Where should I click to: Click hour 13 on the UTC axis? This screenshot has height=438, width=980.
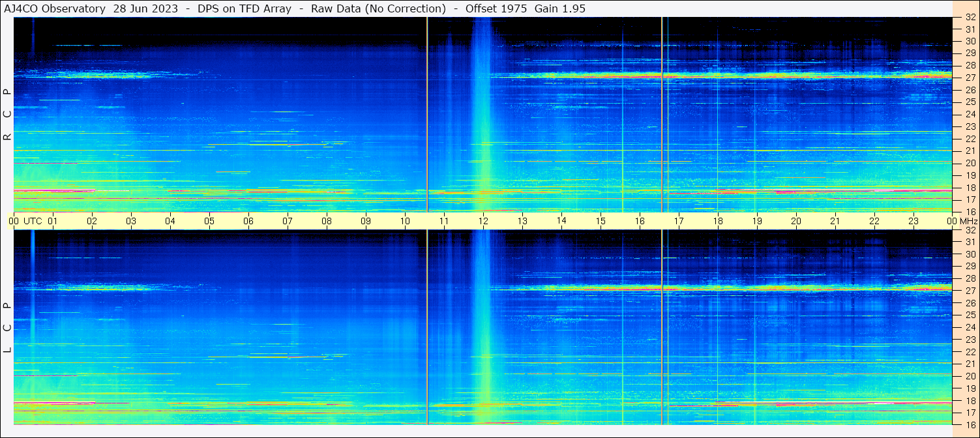pyautogui.click(x=522, y=221)
